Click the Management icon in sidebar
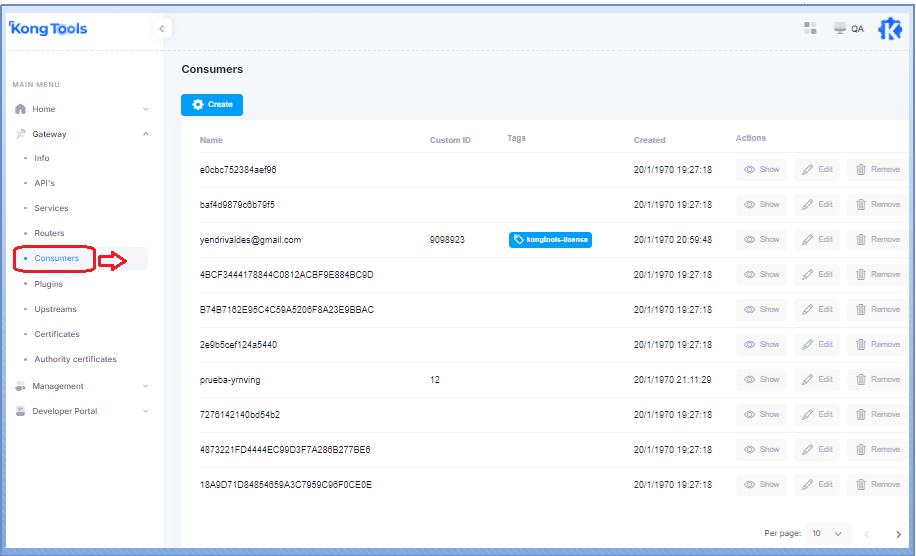Image resolution: width=916 pixels, height=556 pixels. point(20,386)
